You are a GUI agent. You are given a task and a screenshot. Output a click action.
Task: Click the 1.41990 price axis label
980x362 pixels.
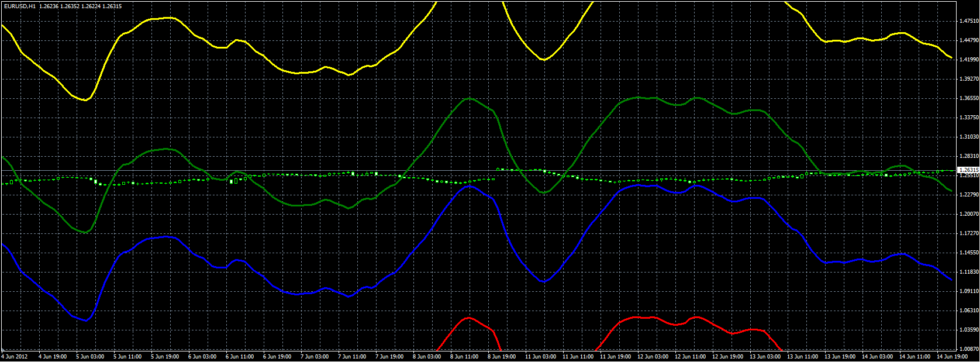[969, 60]
